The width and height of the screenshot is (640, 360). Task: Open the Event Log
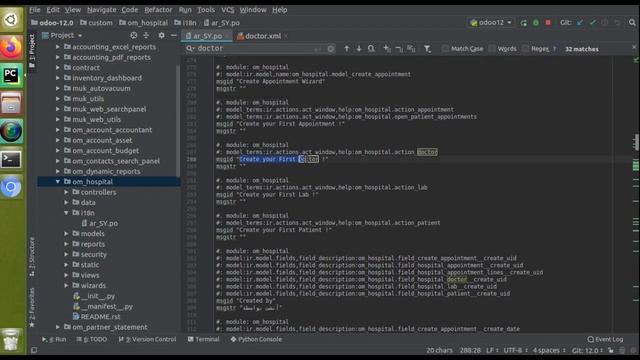point(605,339)
